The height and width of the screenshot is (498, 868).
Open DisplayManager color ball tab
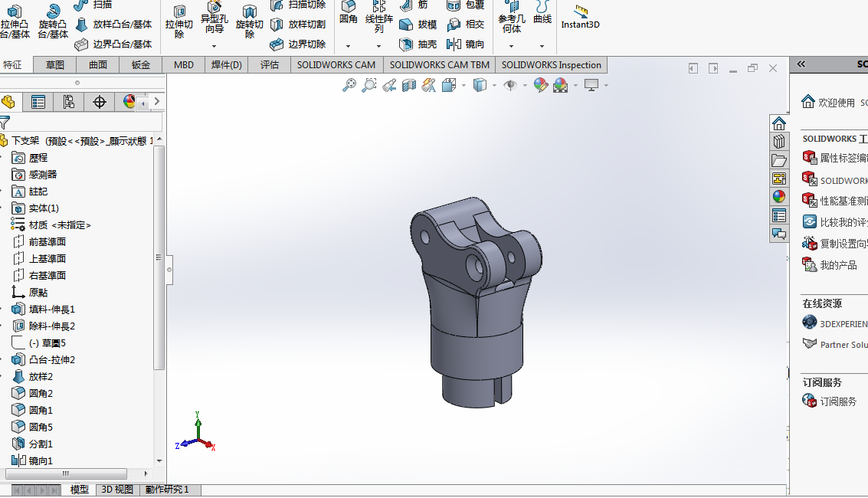click(x=129, y=102)
